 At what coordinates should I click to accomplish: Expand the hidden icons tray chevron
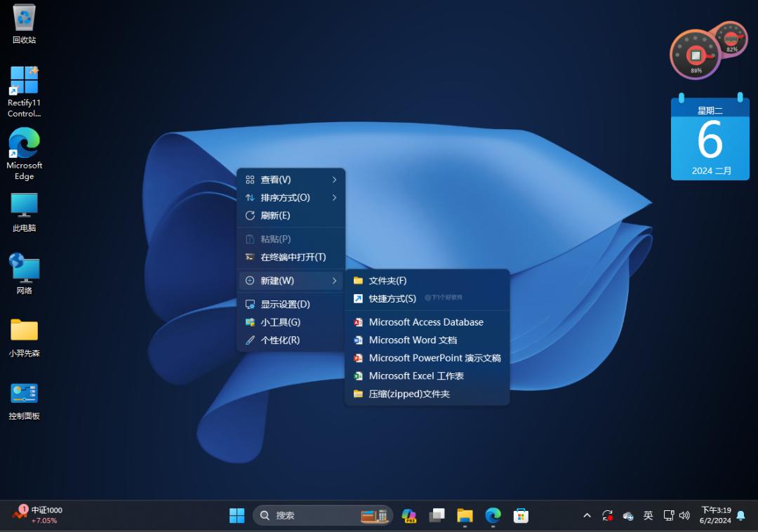pyautogui.click(x=587, y=515)
